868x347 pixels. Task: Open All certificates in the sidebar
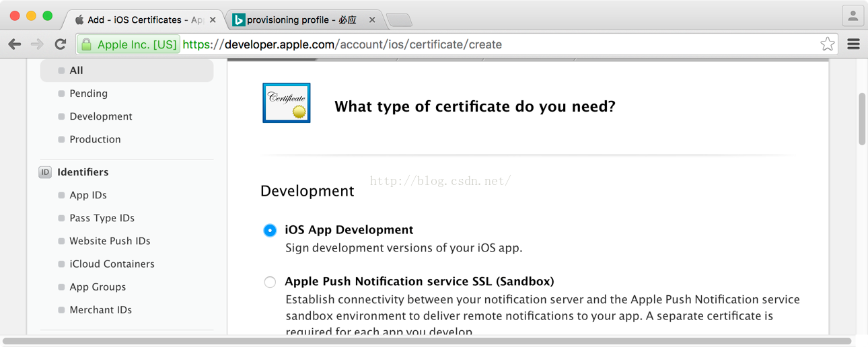click(x=127, y=71)
